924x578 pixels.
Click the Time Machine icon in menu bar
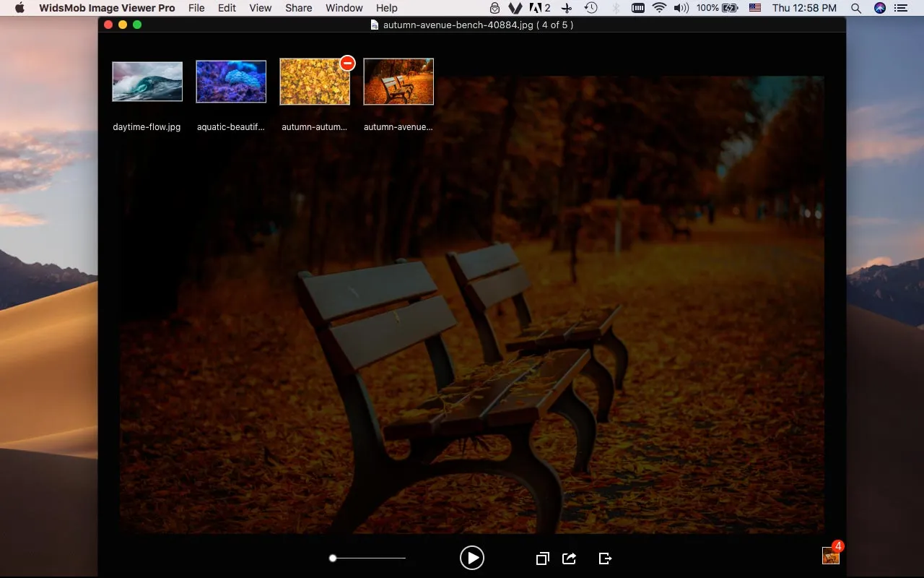[x=590, y=8]
